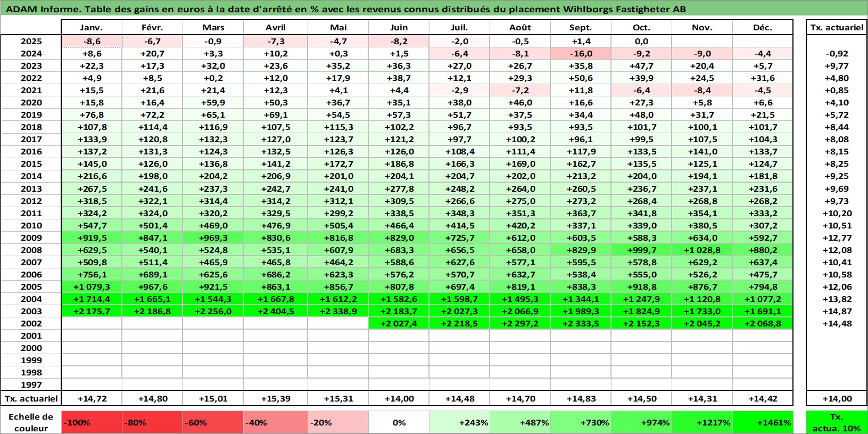Click cell +116,9 for Mars 2018
Image resolution: width=868 pixels, height=434 pixels.
click(213, 127)
